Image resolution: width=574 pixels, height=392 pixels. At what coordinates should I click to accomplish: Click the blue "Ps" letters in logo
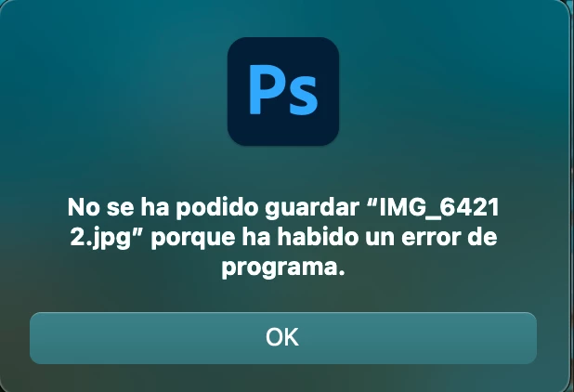click(x=283, y=90)
